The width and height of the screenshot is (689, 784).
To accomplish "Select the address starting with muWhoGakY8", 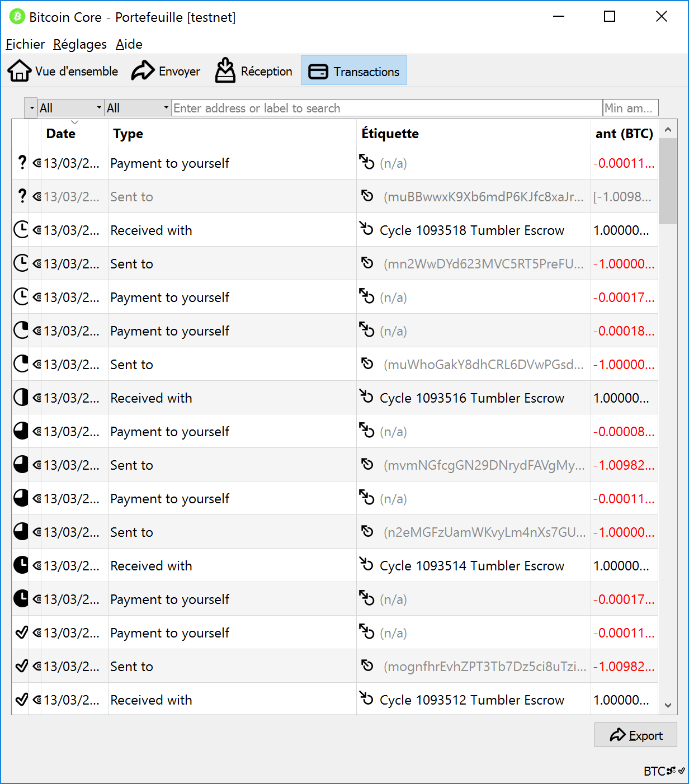I will (x=484, y=365).
